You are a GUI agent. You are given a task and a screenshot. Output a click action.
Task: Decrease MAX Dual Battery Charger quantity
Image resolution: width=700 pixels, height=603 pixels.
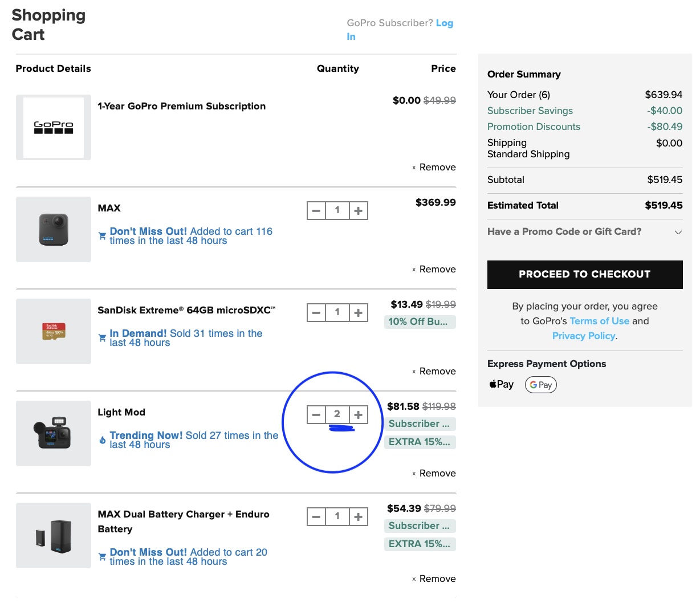click(316, 517)
